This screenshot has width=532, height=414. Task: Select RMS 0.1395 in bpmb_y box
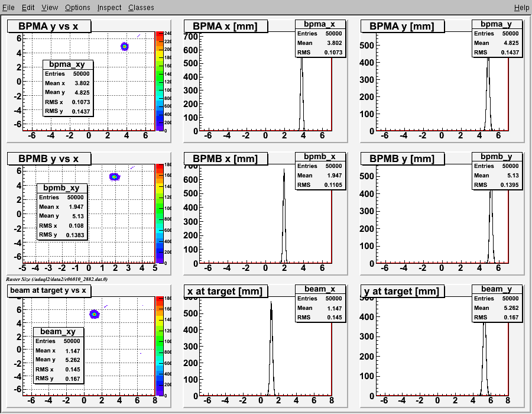(497, 185)
